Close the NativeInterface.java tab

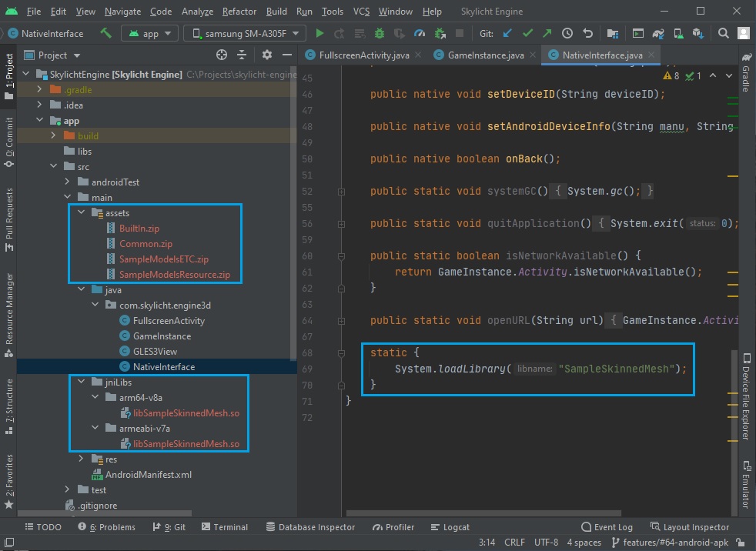tap(651, 55)
